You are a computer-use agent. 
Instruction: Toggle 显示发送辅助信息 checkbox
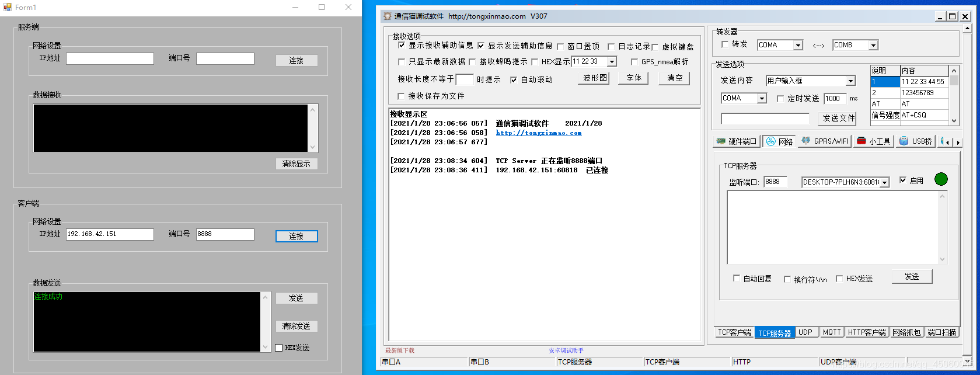pyautogui.click(x=481, y=45)
